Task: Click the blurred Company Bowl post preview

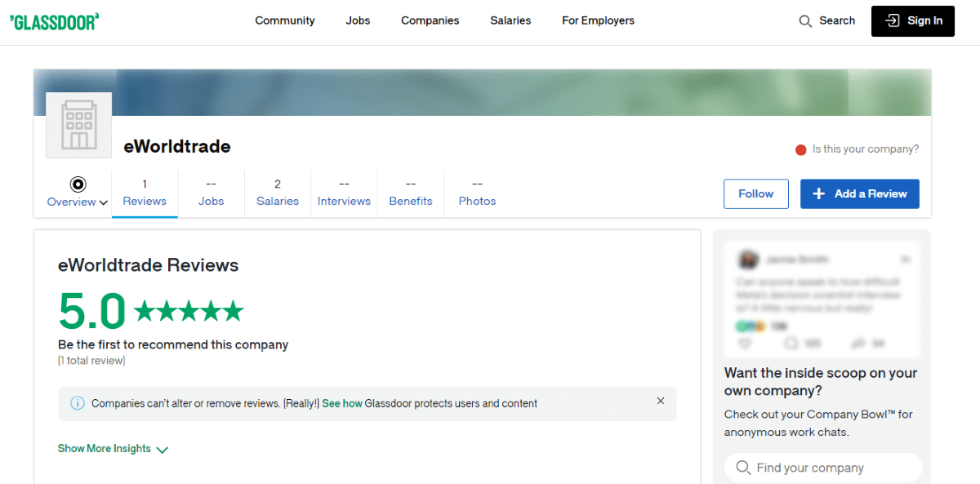Action: point(823,300)
